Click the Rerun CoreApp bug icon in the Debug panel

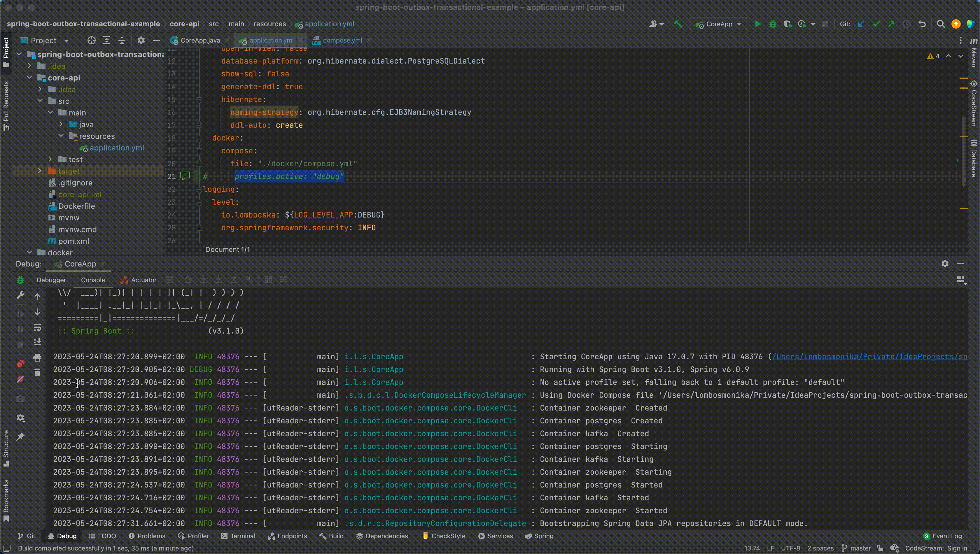[x=20, y=280]
